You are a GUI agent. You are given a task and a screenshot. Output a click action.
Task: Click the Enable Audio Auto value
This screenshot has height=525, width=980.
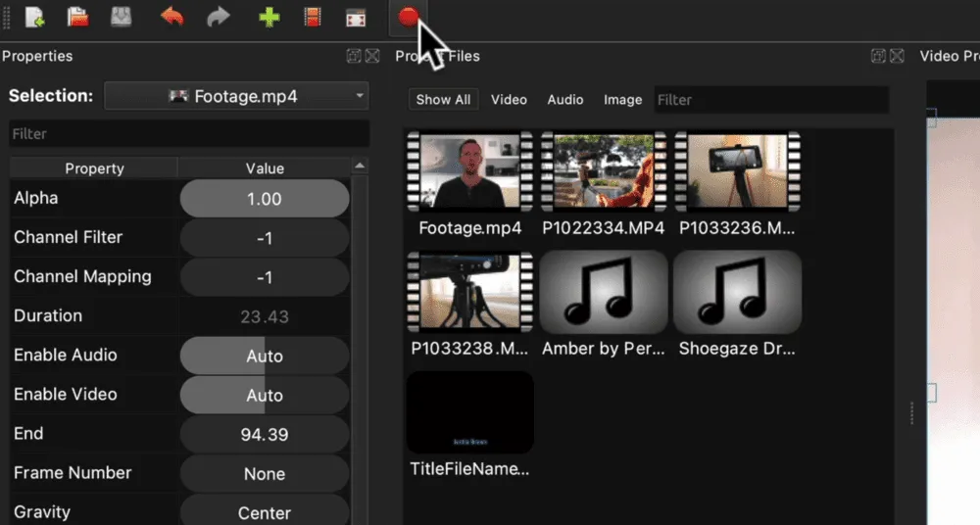[265, 357]
